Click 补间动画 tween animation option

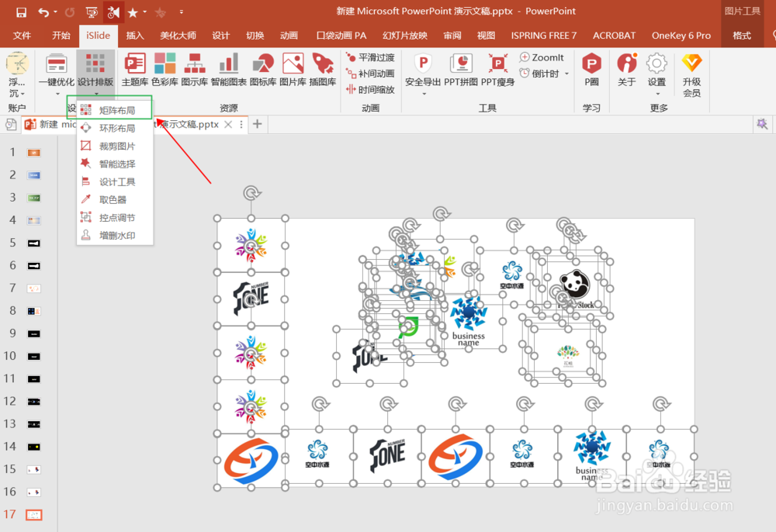pos(370,74)
